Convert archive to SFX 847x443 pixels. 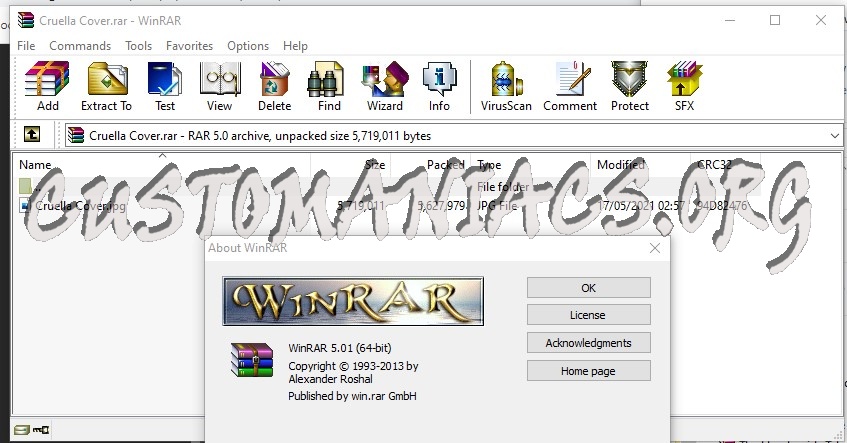[x=684, y=86]
